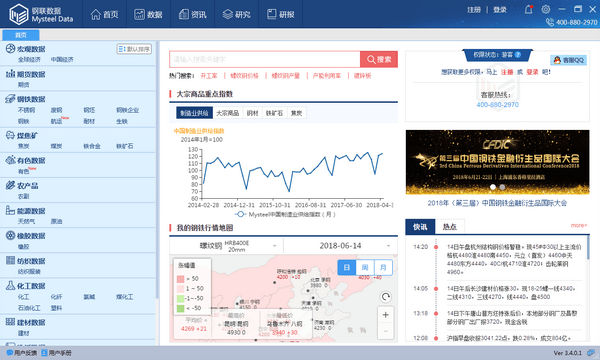Open settings gear icon in title bar
The height and width of the screenshot is (360, 600).
[546, 9]
